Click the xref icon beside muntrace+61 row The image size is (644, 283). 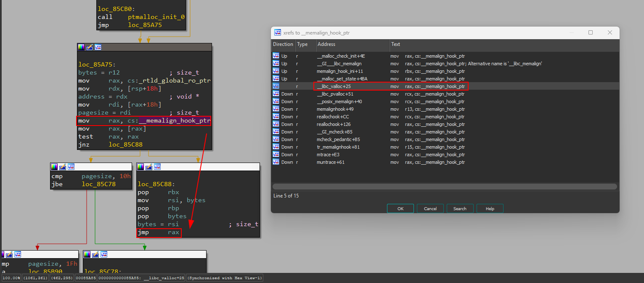point(276,162)
